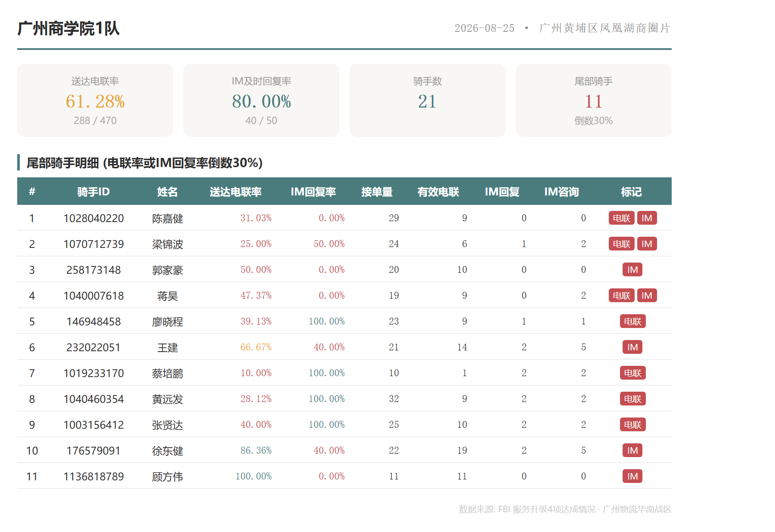The height and width of the screenshot is (532, 775).
Task: Click the 广州黄埔区凤凰湖商圈片 label
Action: pyautogui.click(x=605, y=28)
